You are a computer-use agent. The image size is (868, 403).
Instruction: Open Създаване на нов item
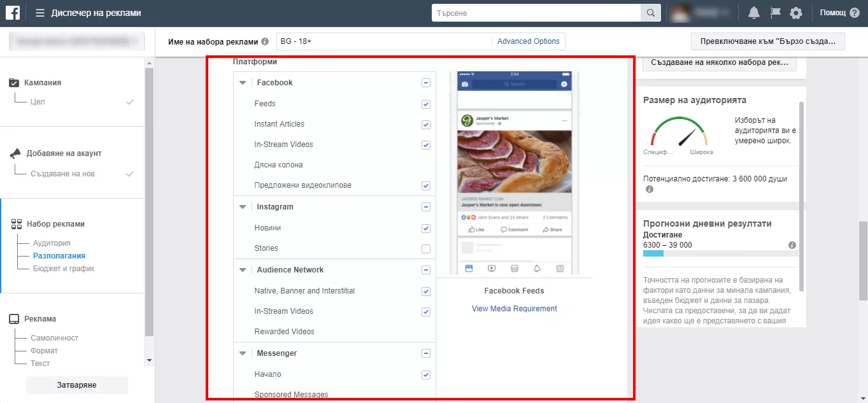(x=62, y=174)
